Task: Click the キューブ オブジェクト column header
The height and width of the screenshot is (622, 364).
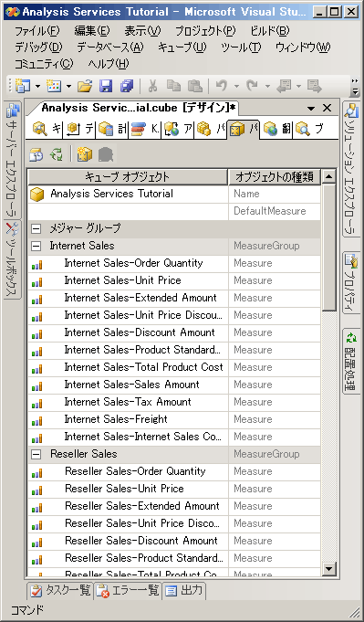Action: (x=128, y=177)
